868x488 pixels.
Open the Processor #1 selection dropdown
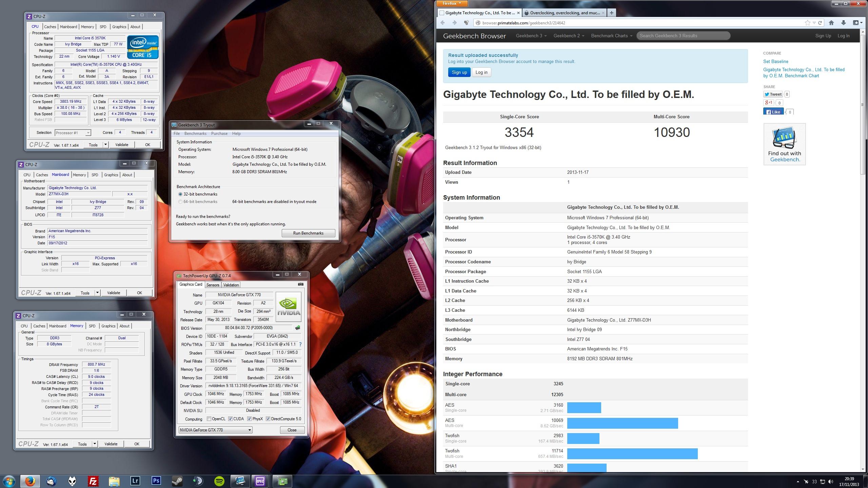point(73,133)
